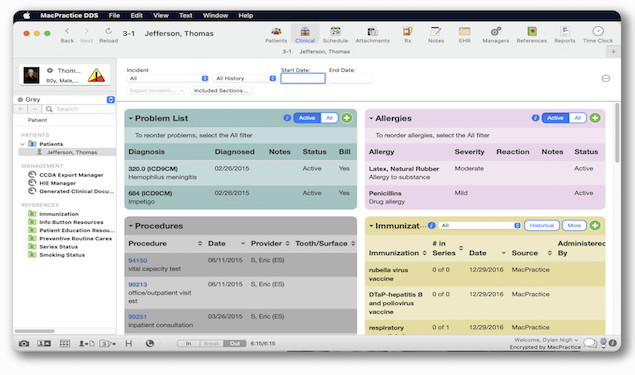This screenshot has width=635, height=375.
Task: Open Allergies info button
Action: tap(535, 118)
